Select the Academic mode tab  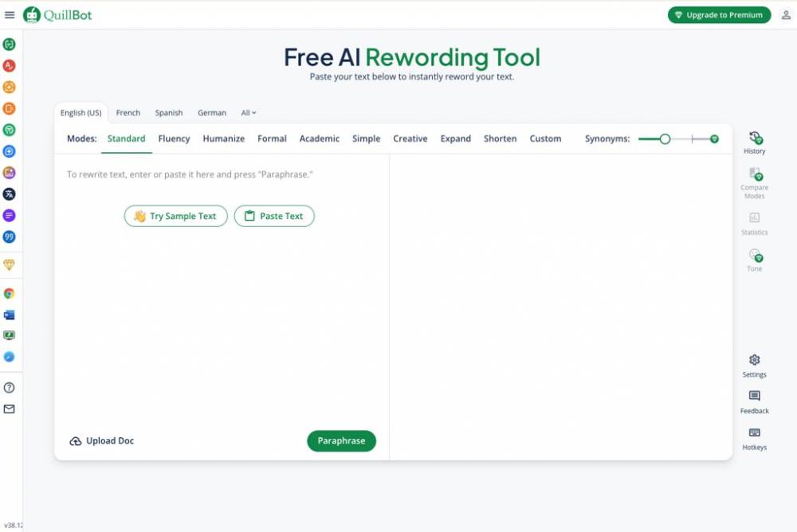point(319,139)
